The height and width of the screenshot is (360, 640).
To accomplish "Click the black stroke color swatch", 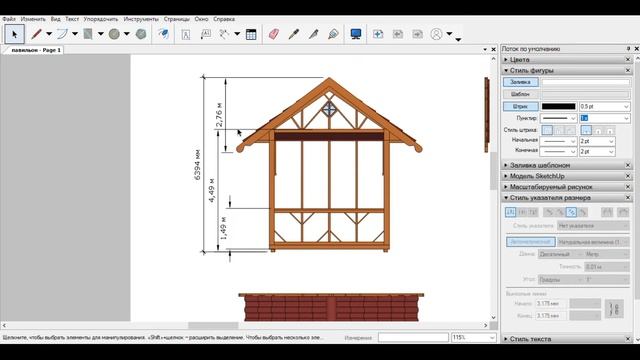I will 558,107.
